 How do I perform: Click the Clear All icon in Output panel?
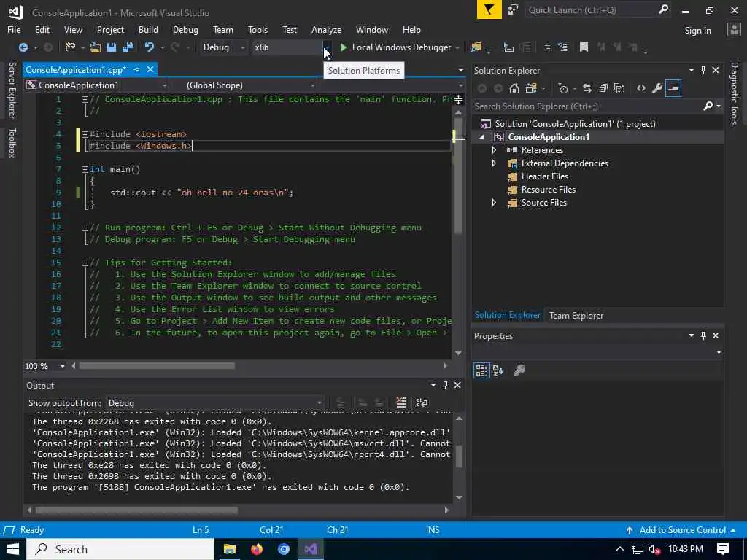[x=400, y=402]
